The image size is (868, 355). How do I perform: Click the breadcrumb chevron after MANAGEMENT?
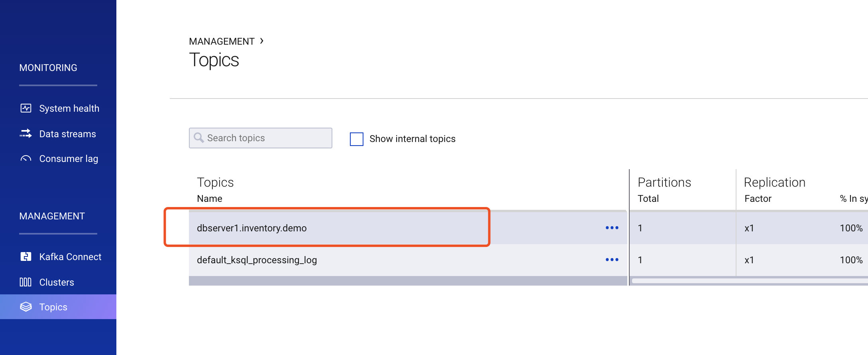[262, 41]
